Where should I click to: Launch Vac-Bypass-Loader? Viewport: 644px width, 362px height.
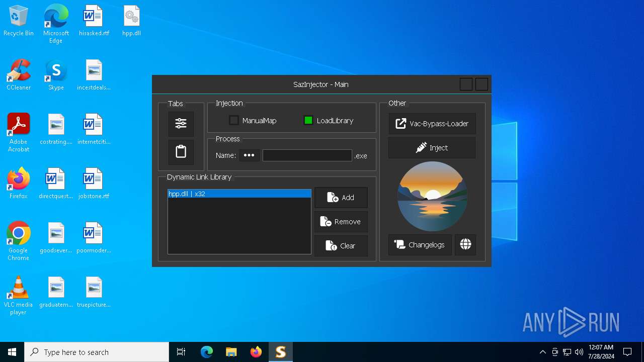432,124
